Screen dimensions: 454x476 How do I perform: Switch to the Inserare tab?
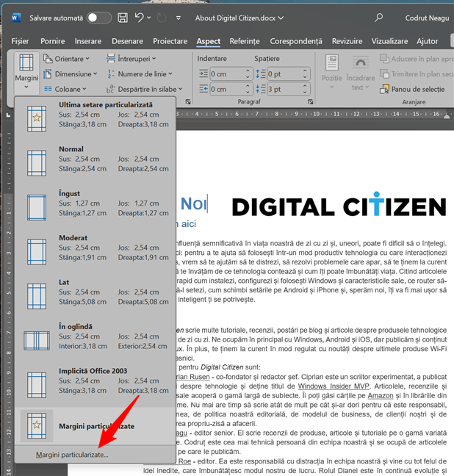pyautogui.click(x=88, y=41)
